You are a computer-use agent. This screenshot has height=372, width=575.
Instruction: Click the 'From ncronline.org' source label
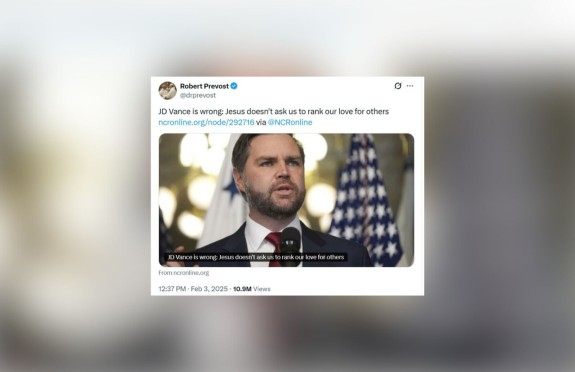(184, 273)
